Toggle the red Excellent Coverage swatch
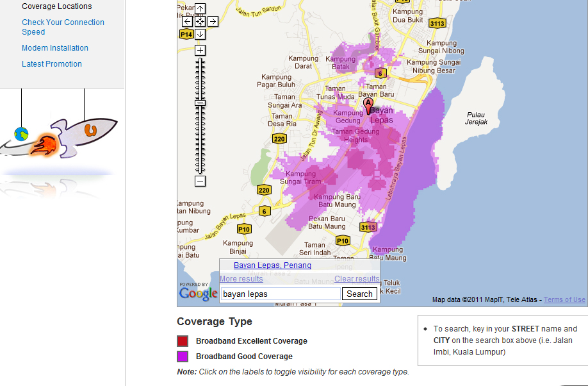Image resolution: width=588 pixels, height=386 pixels. (x=183, y=341)
